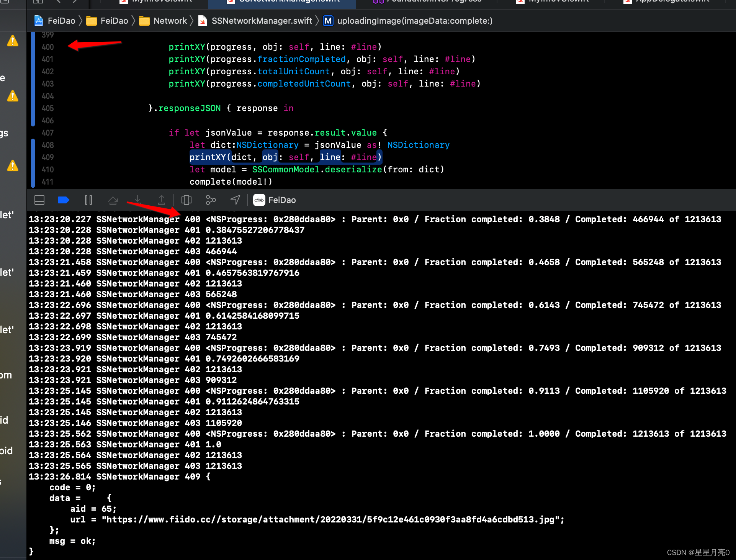
Task: Click the step into debug button
Action: (x=137, y=200)
